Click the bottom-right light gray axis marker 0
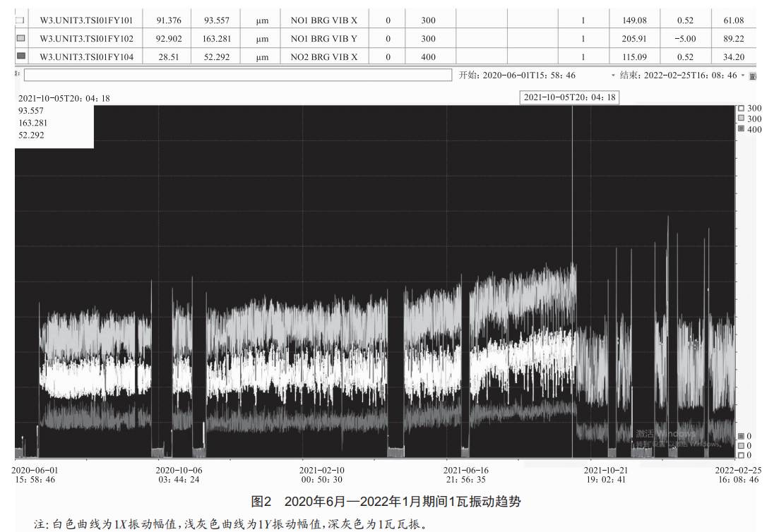Viewport: 774px width, 532px height. click(741, 446)
